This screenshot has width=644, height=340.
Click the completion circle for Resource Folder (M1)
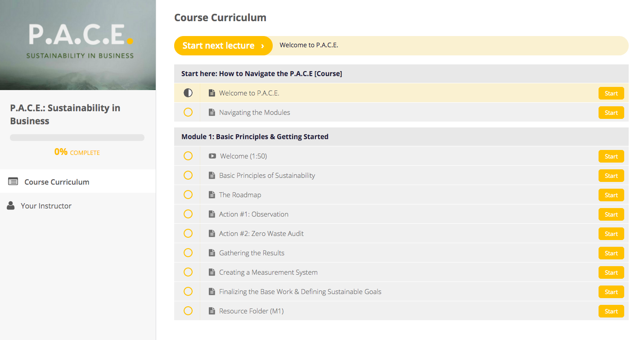tap(188, 311)
